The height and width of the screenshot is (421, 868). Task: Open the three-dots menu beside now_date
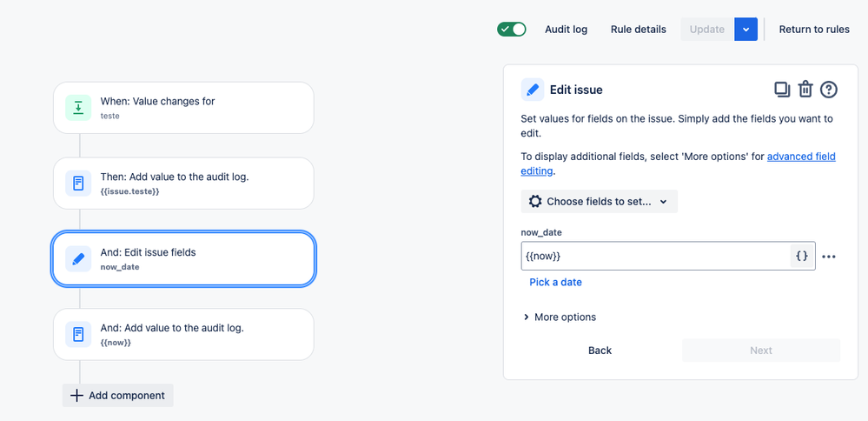829,257
